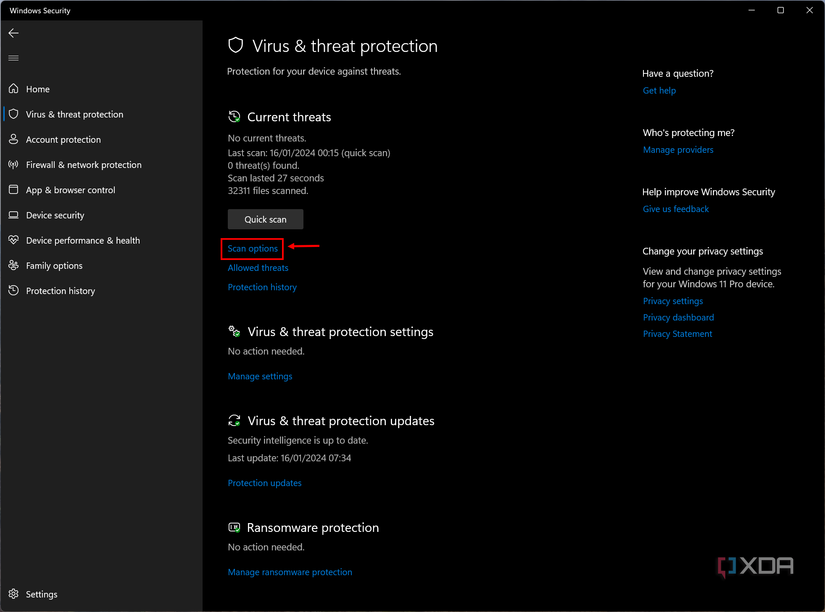Image resolution: width=825 pixels, height=612 pixels.
Task: Click the Account protection person icon
Action: [14, 139]
